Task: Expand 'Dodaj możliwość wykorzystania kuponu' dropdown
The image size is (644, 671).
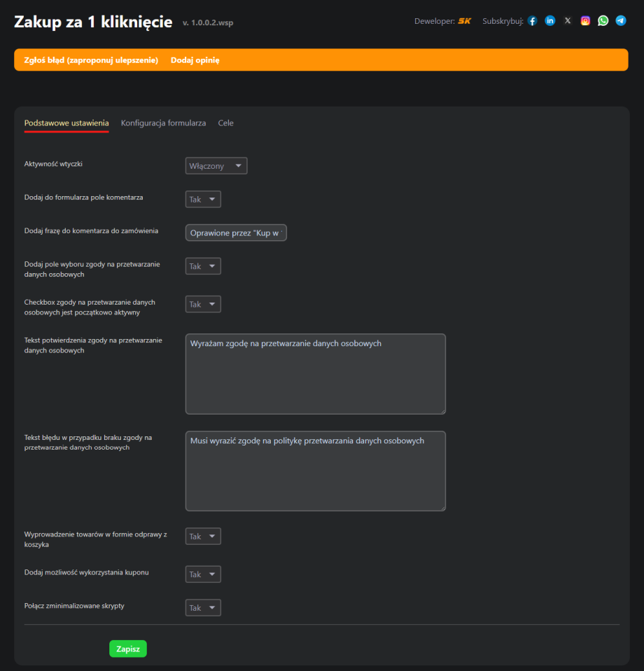Action: click(203, 574)
